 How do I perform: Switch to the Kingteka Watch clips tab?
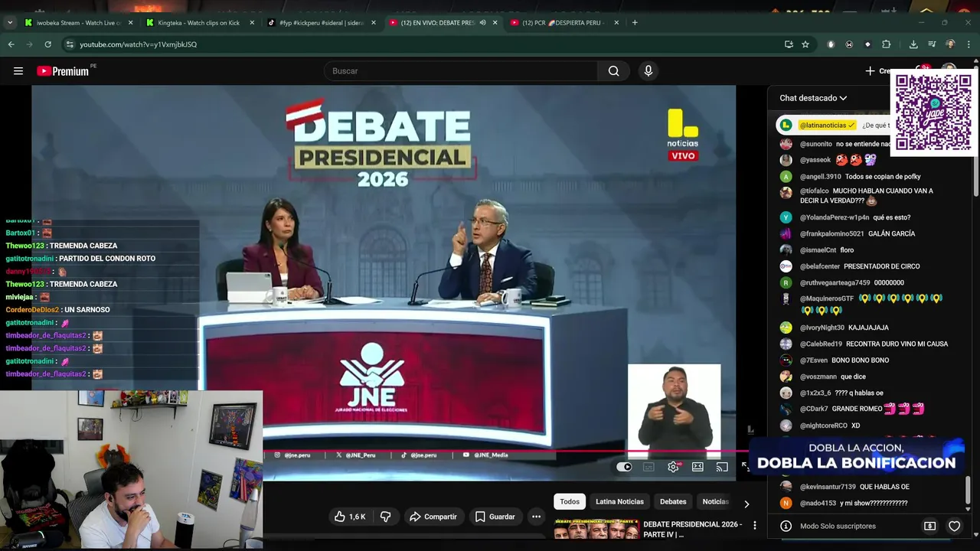200,23
